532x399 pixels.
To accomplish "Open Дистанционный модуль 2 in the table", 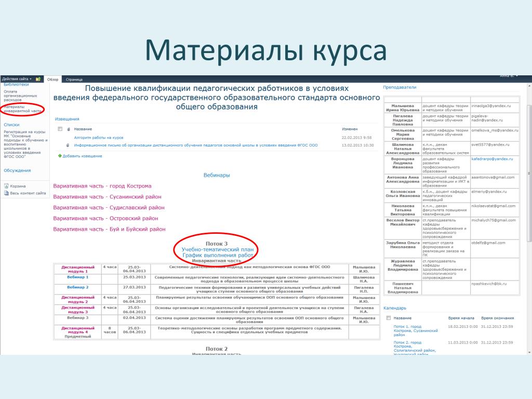I will point(78,300).
